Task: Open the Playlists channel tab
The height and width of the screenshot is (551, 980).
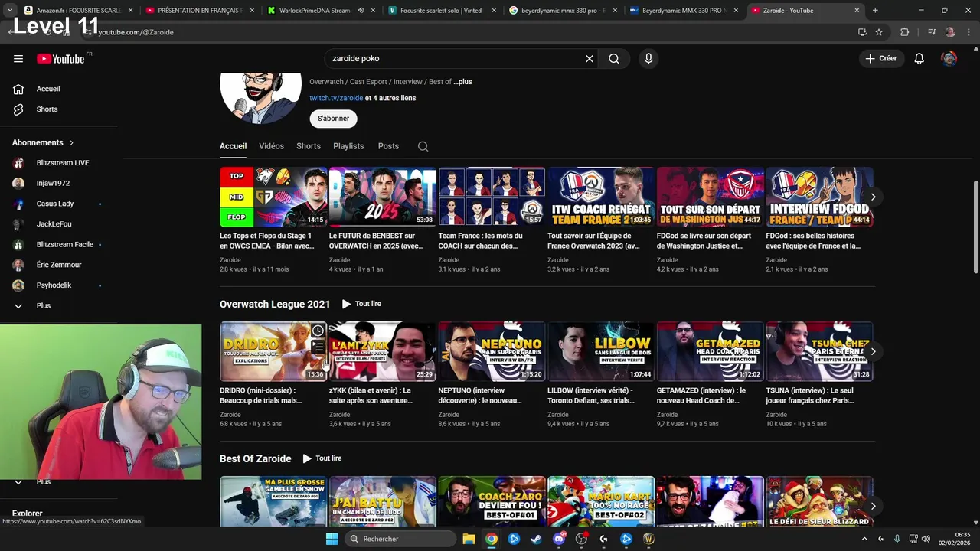Action: point(348,146)
